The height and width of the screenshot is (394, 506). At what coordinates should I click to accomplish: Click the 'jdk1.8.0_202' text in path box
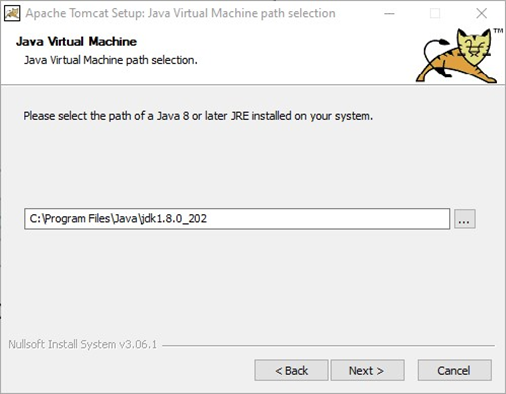174,219
